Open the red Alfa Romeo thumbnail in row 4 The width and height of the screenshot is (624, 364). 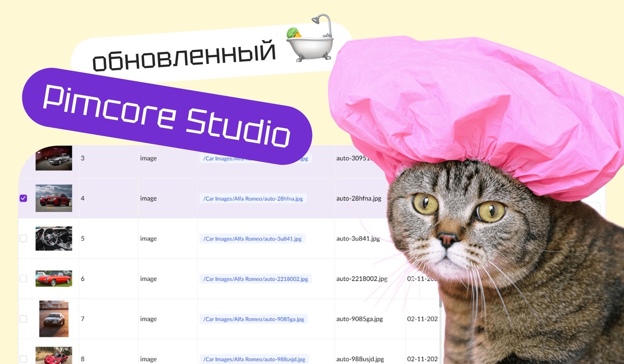pyautogui.click(x=54, y=198)
